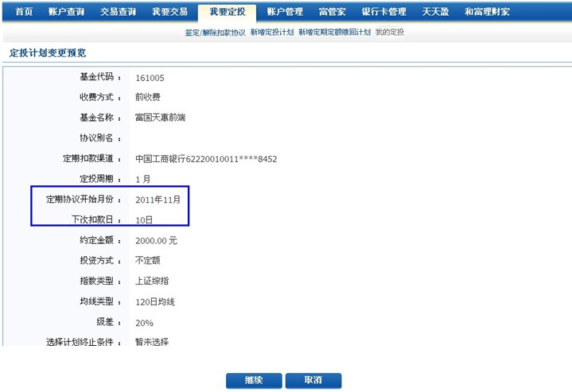This screenshot has width=572, height=392.
Task: Open the 签定/解除扣款协议 link
Action: point(215,33)
